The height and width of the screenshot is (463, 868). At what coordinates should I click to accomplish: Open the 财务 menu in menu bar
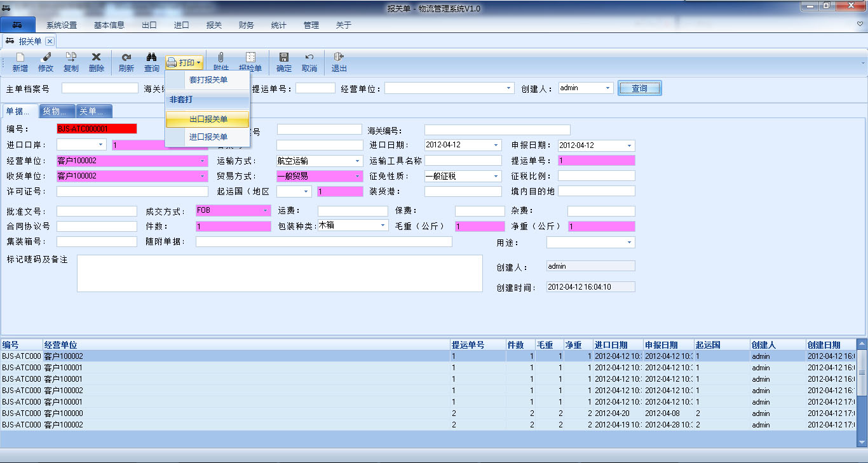click(x=246, y=25)
